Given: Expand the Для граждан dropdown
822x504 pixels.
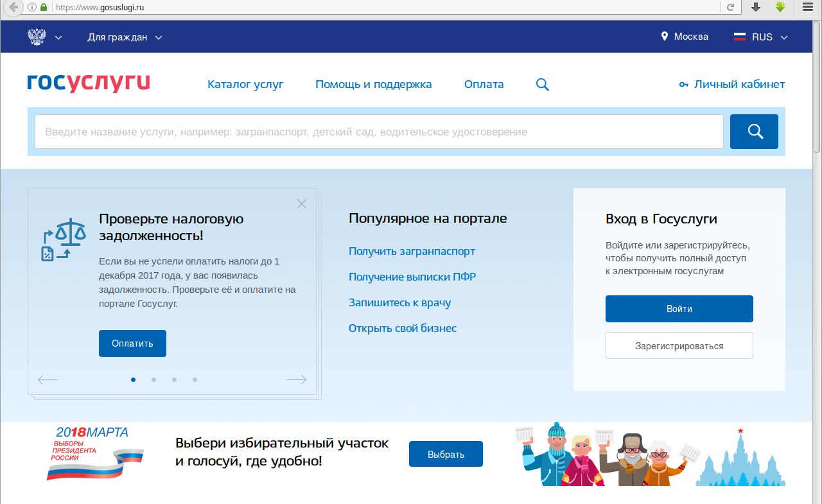Looking at the screenshot, I should [125, 37].
